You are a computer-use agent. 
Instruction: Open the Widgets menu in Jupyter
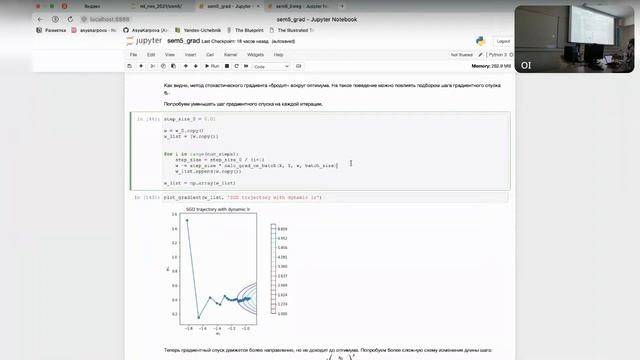point(256,55)
